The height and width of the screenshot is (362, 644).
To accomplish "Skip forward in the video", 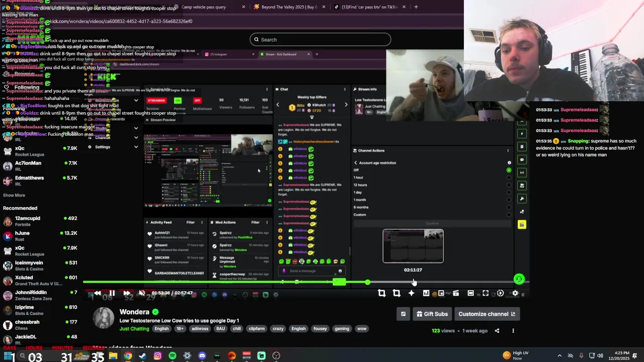I will coord(127,293).
